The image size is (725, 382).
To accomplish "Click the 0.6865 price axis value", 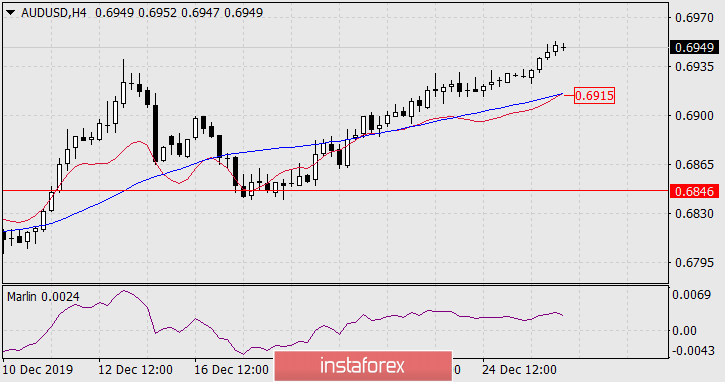I will click(694, 165).
